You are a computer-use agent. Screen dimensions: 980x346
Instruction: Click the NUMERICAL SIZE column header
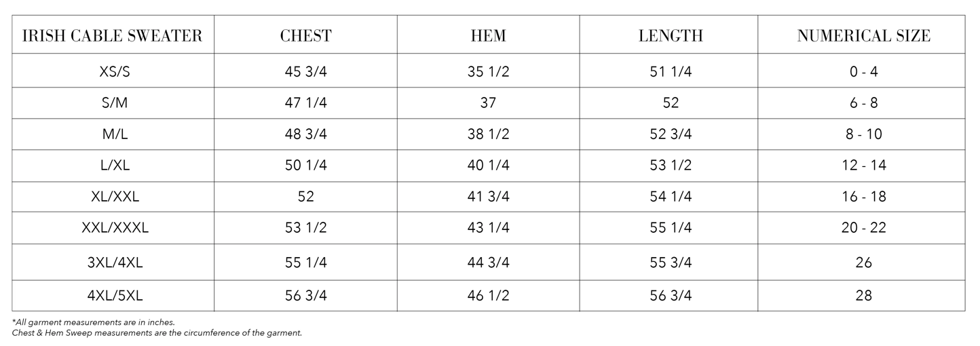(863, 36)
